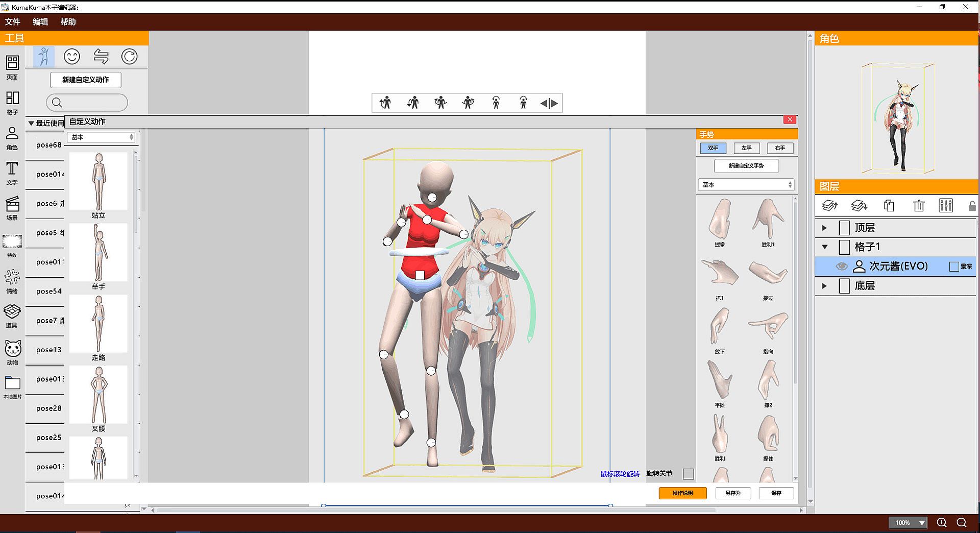Toggle the 旋转关节 checkbox

[x=688, y=474]
